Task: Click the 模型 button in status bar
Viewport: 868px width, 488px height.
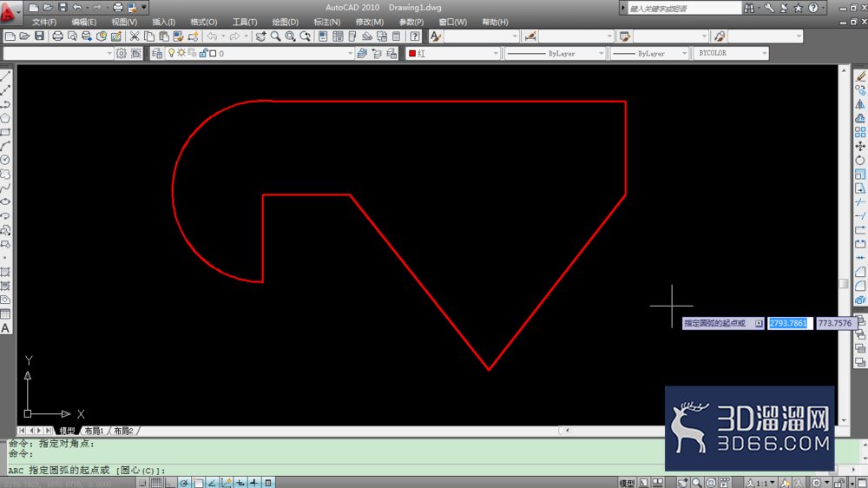Action: [x=627, y=483]
